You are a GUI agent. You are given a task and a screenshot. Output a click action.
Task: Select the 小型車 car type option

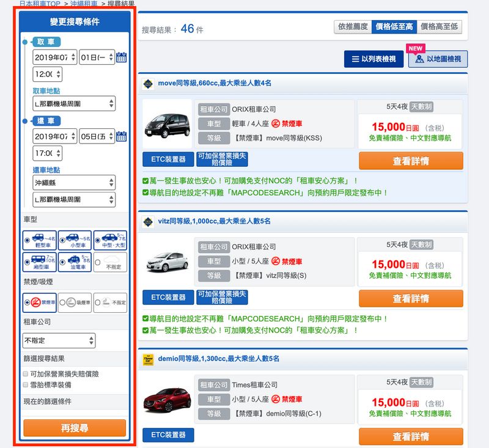[x=75, y=240]
